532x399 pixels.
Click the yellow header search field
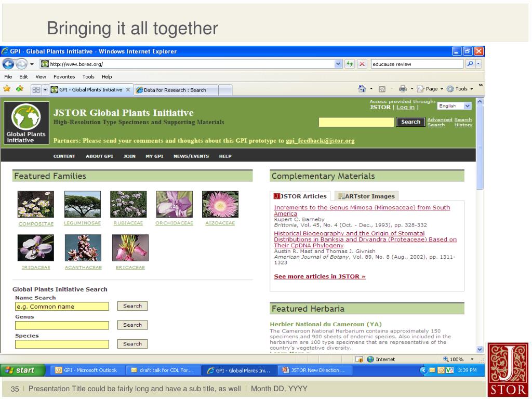tap(356, 122)
